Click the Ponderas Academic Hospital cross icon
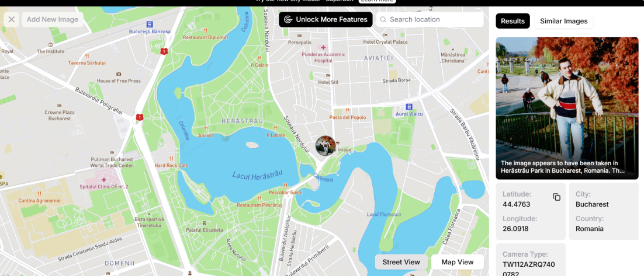This screenshot has height=276, width=644. click(324, 48)
